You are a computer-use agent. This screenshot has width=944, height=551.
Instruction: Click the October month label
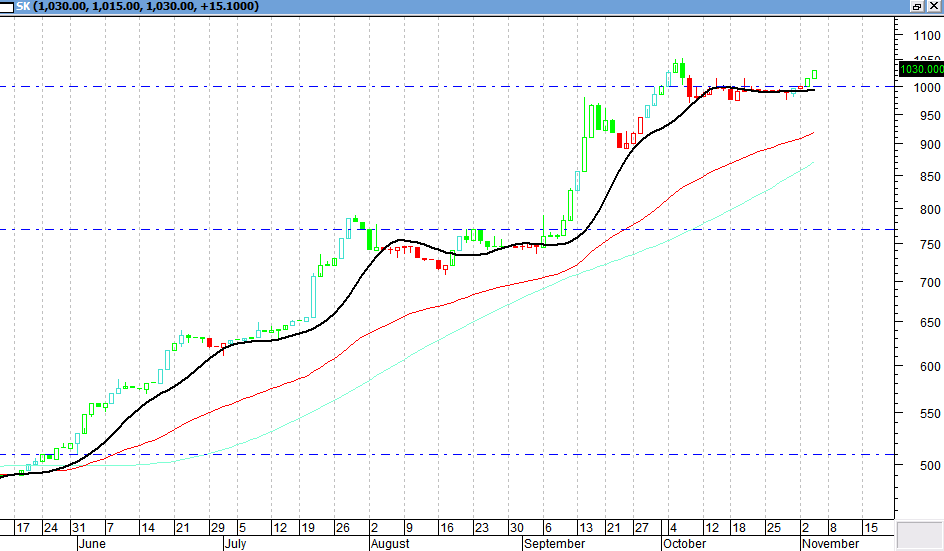coord(685,544)
